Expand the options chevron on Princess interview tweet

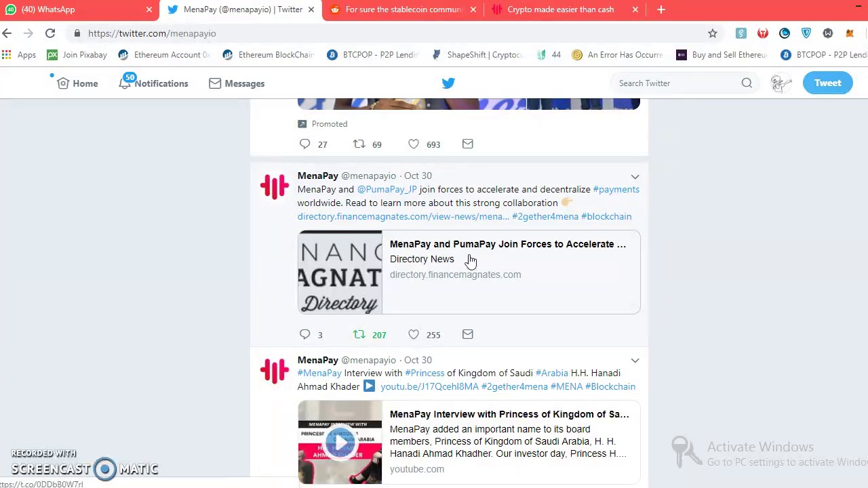click(635, 361)
